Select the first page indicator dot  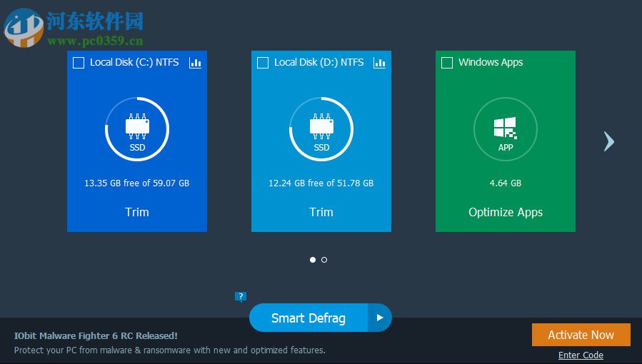tap(313, 260)
